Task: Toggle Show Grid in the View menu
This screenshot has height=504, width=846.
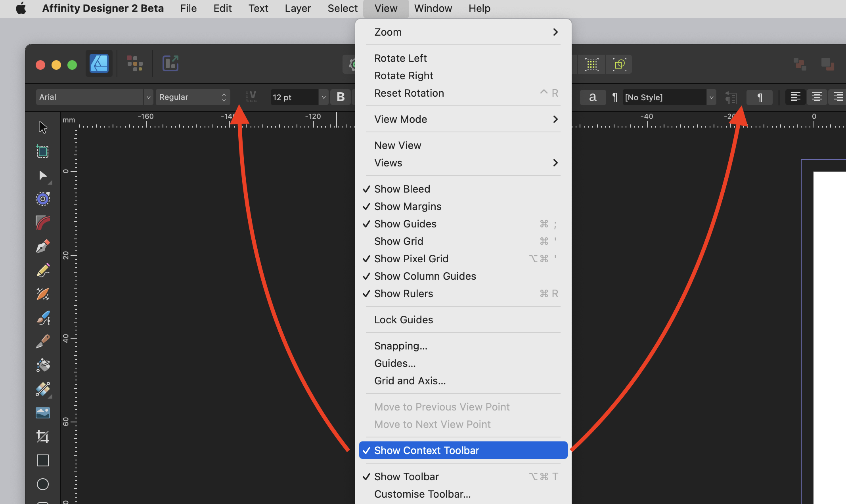Action: [399, 241]
